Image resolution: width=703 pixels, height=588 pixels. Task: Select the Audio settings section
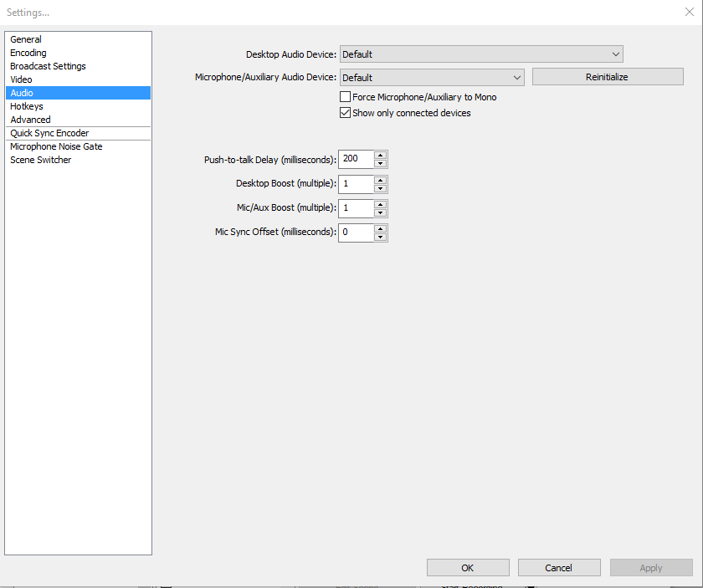(x=78, y=93)
